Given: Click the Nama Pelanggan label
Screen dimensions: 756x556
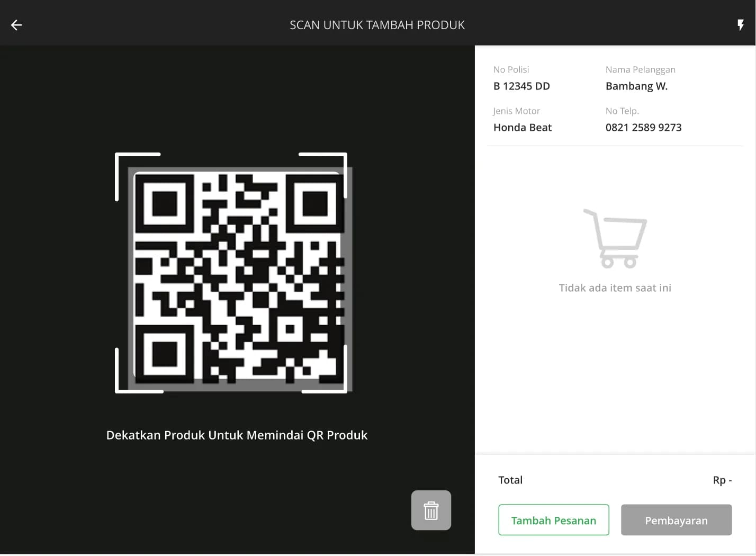Looking at the screenshot, I should point(640,69).
